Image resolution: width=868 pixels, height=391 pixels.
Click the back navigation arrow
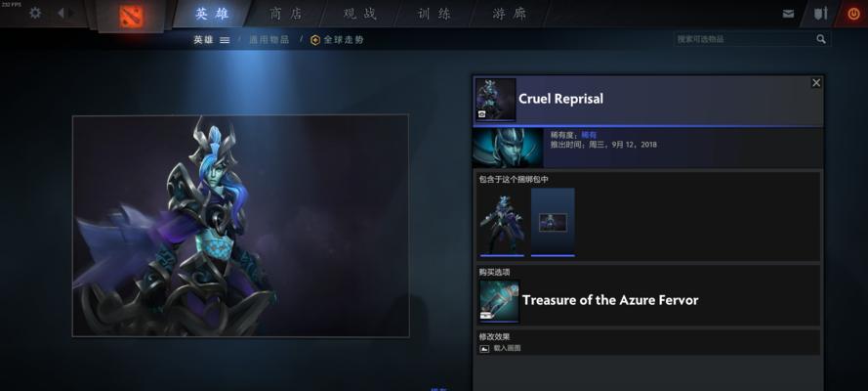(x=61, y=13)
